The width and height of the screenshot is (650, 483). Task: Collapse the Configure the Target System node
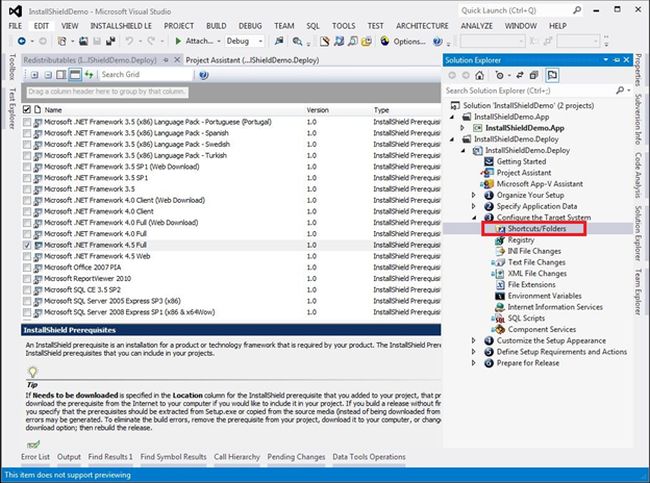click(x=474, y=217)
